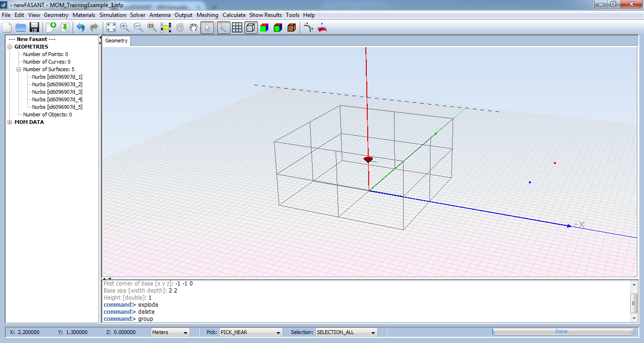Click the Open folder icon
644x343 pixels.
tap(21, 27)
